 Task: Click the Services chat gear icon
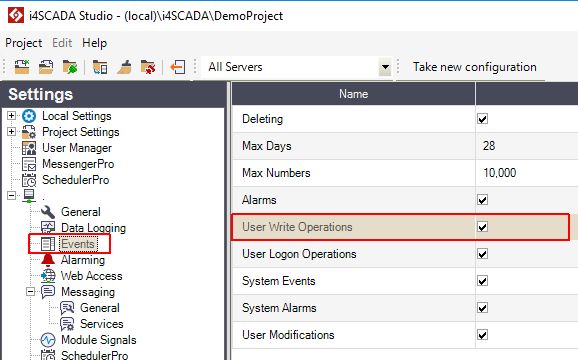coord(67,324)
